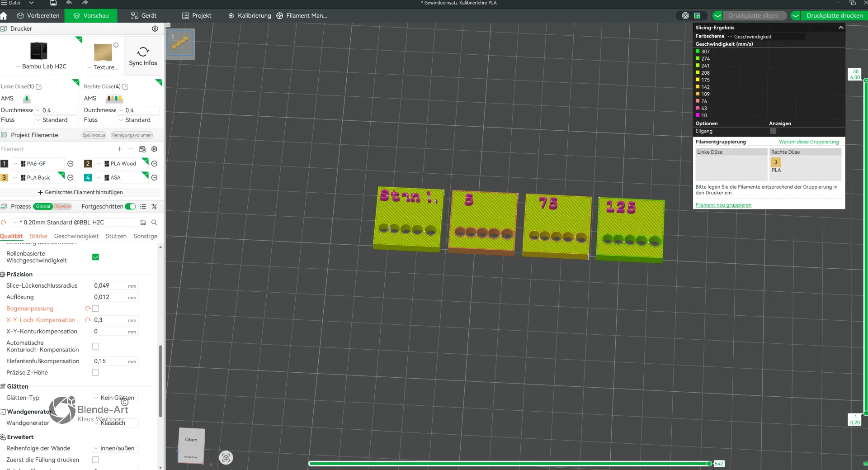This screenshot has width=868, height=470.
Task: Edit Linke Düse settings icon
Action: 39,86
